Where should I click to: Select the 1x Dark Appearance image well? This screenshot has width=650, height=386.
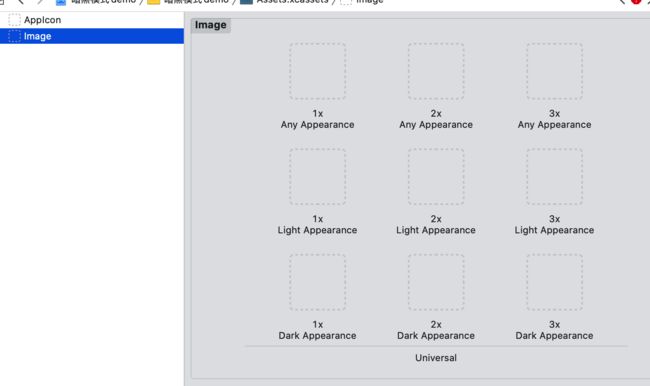pos(318,282)
